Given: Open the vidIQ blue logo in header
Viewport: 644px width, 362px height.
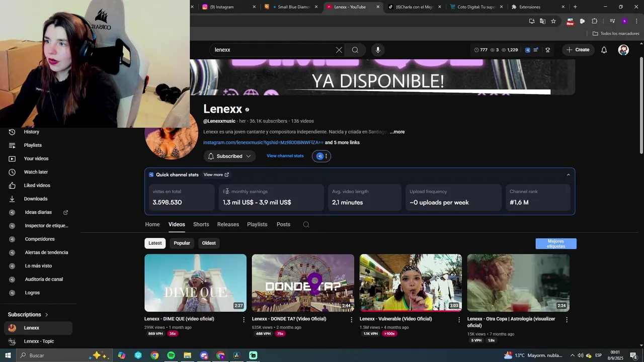Looking at the screenshot, I should 527,50.
